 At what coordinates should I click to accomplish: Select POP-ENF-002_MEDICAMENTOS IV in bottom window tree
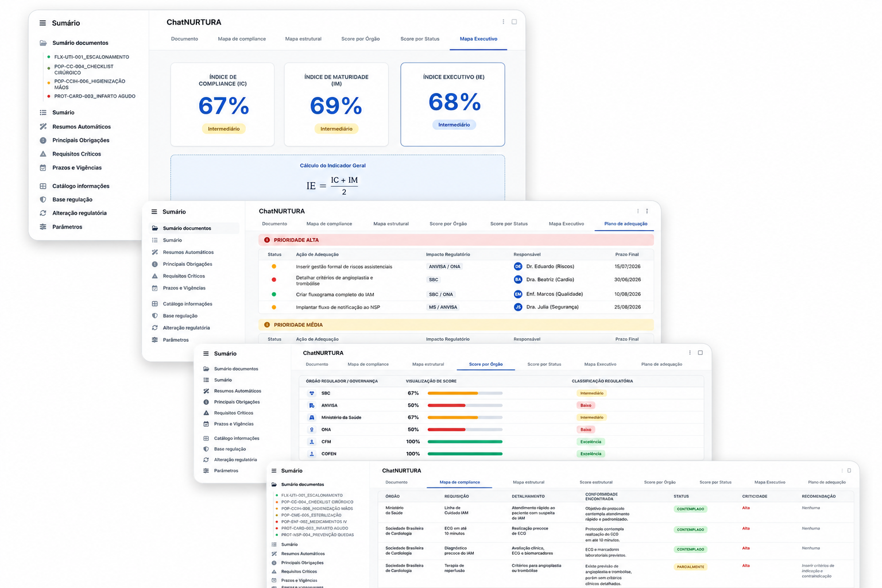[314, 522]
